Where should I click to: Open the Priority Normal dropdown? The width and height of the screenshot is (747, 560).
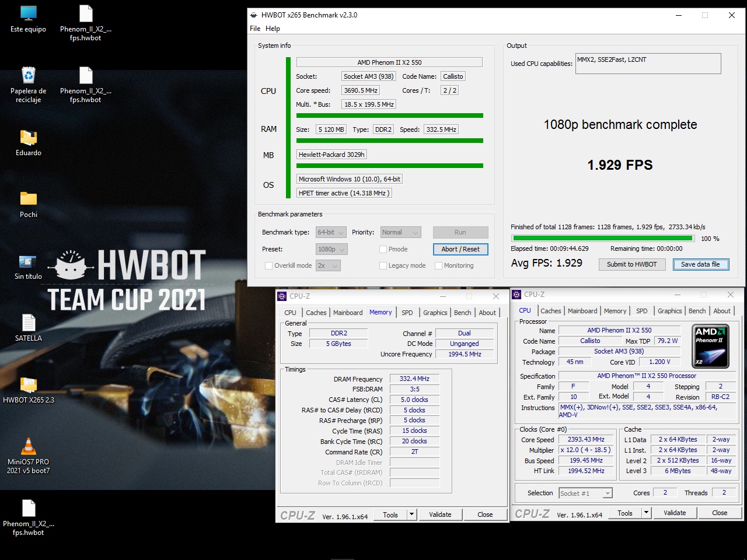pyautogui.click(x=400, y=232)
